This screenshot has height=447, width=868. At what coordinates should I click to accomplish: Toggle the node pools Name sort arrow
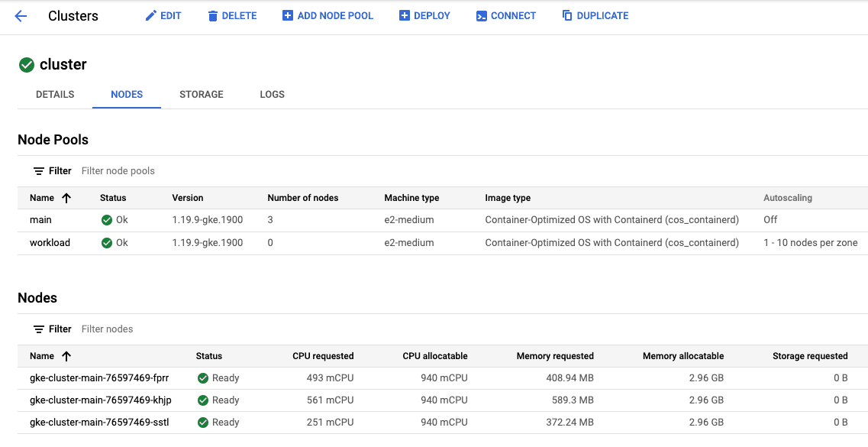(66, 198)
